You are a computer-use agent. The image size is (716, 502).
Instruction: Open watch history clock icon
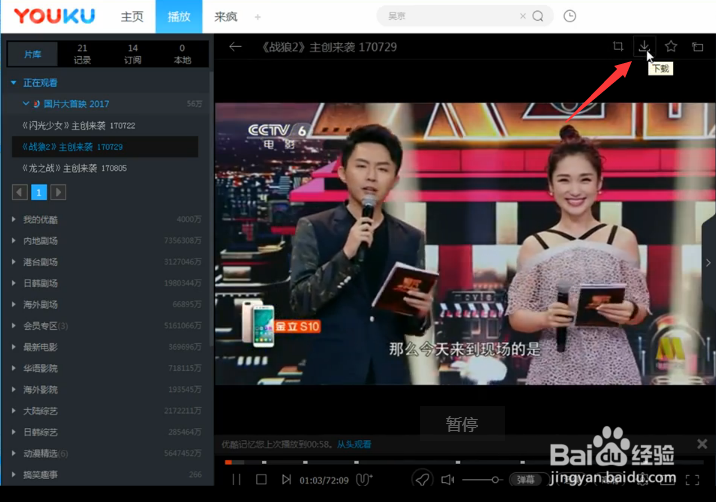pyautogui.click(x=569, y=16)
